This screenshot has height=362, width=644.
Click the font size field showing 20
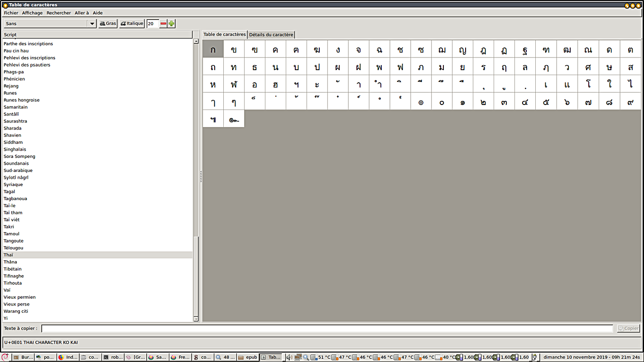pos(153,24)
